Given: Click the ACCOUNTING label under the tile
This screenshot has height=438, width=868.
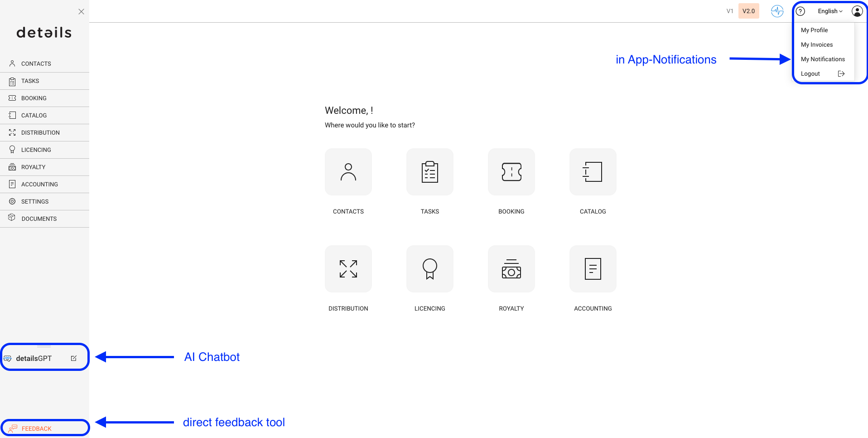Looking at the screenshot, I should pos(593,309).
